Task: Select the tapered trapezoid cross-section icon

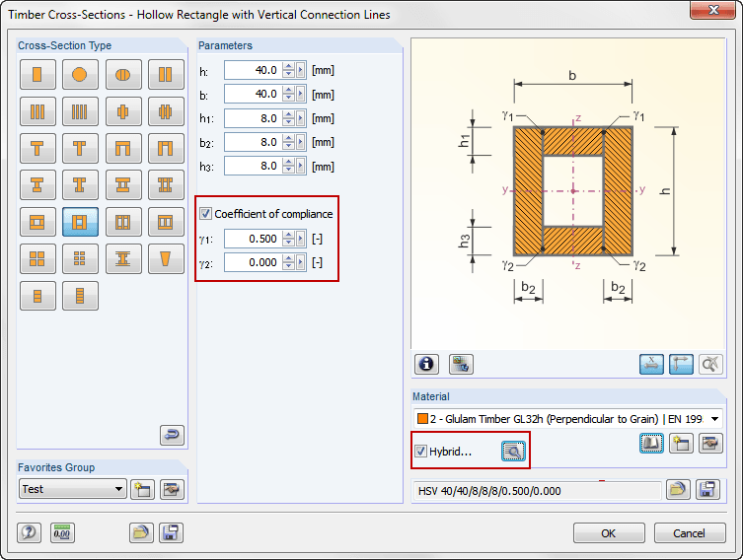Action: (166, 259)
